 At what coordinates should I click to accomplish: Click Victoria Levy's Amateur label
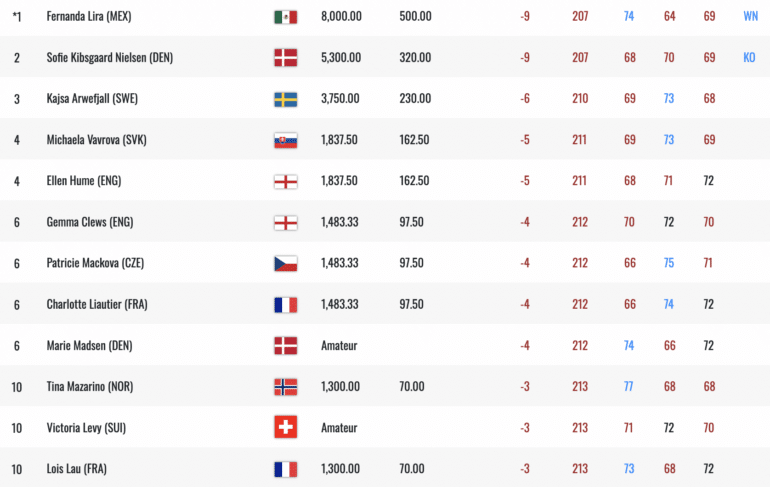[339, 428]
